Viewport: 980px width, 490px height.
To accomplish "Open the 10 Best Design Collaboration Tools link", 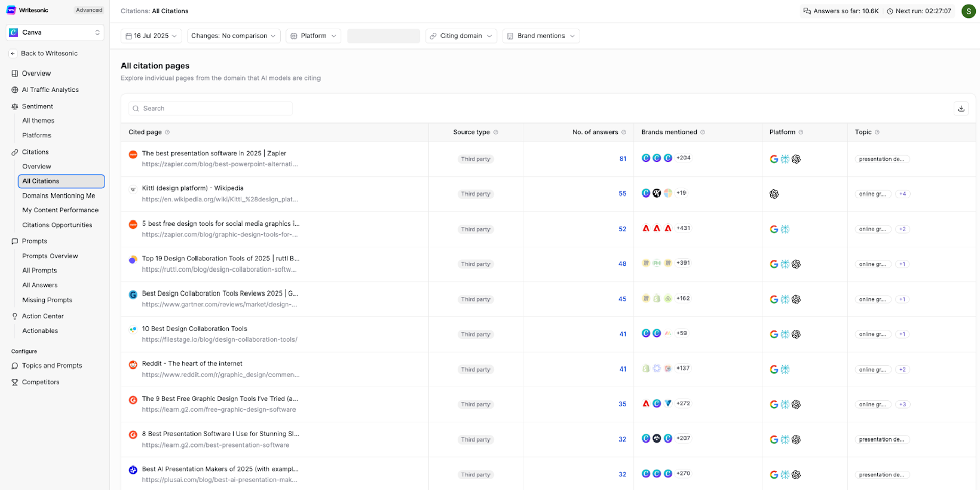I will point(194,329).
